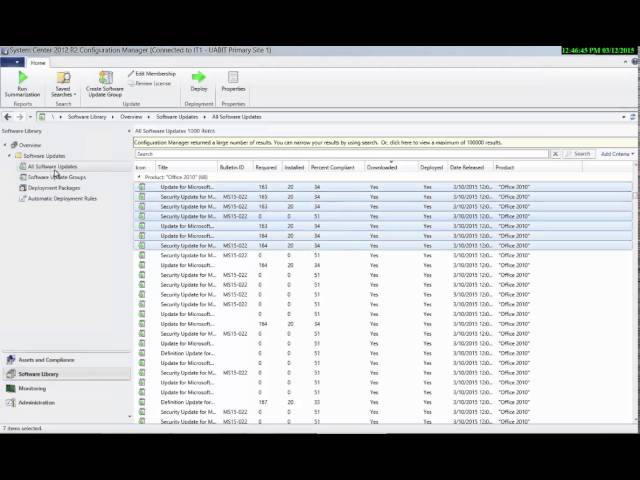Select the Definition Update row requiring 187
Image resolution: width=640 pixels, height=480 pixels.
384,402
